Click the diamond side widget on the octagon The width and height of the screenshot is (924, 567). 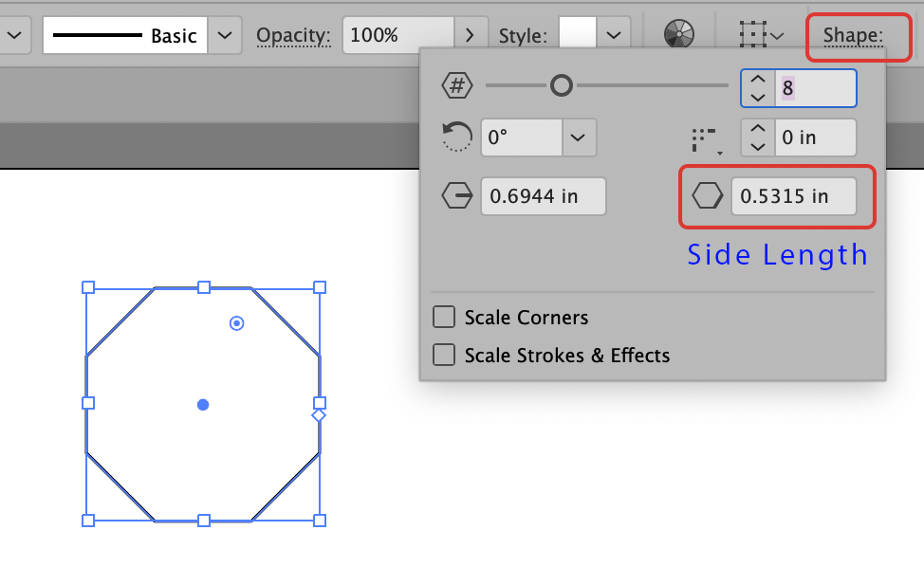coord(319,415)
